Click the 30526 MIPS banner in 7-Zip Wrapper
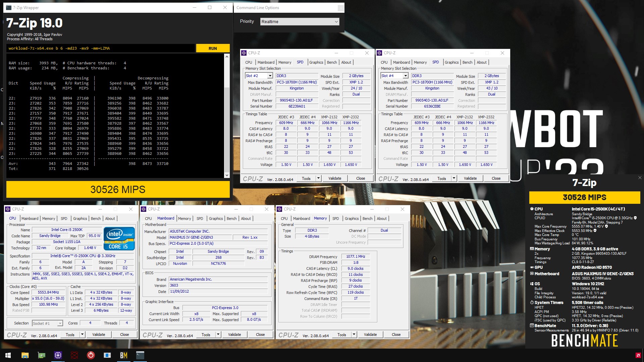The height and width of the screenshot is (362, 644). click(118, 189)
